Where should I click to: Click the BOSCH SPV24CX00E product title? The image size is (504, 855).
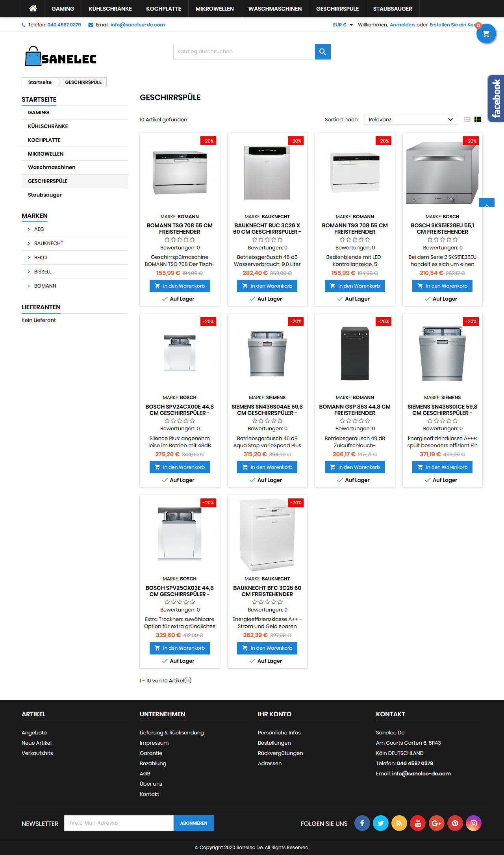pos(180,410)
